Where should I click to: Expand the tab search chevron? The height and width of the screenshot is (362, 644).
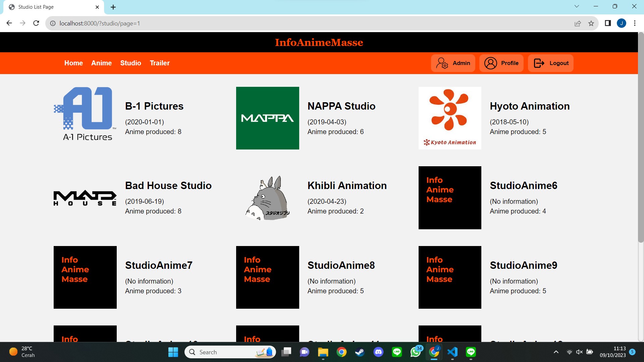pos(577,6)
